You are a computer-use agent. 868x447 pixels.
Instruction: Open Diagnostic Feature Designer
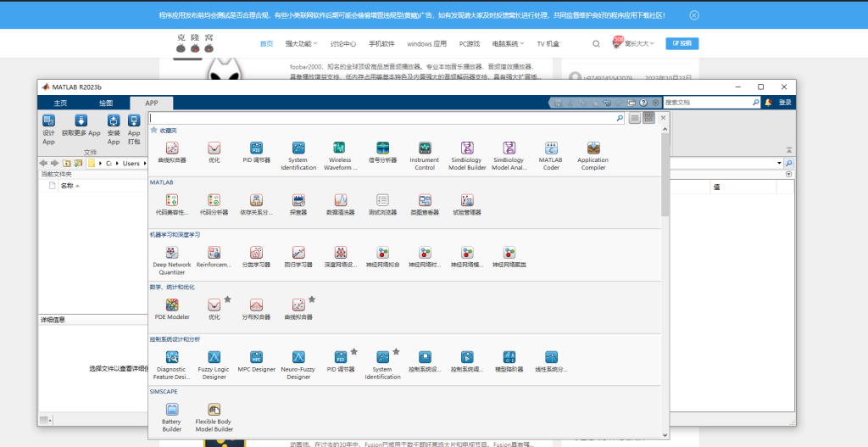coord(172,365)
